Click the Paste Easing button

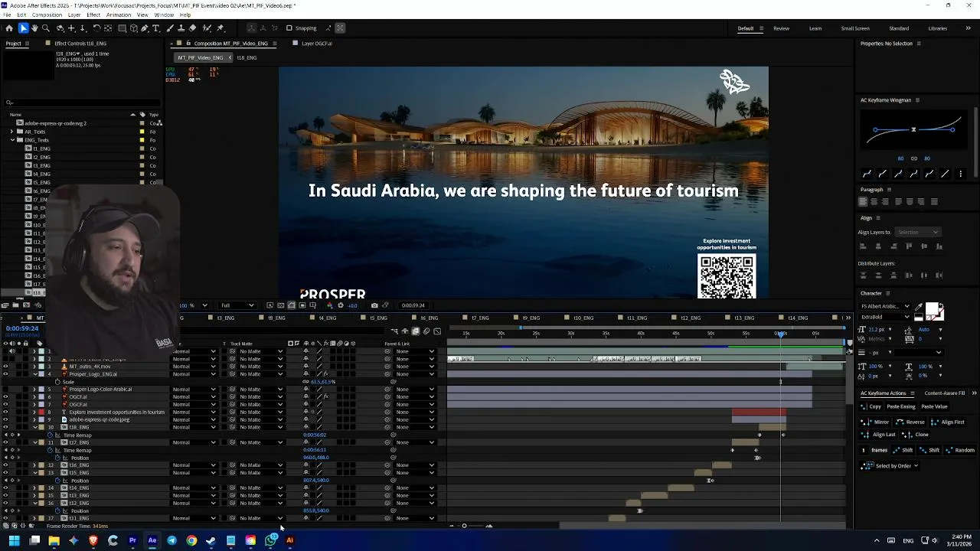(900, 407)
